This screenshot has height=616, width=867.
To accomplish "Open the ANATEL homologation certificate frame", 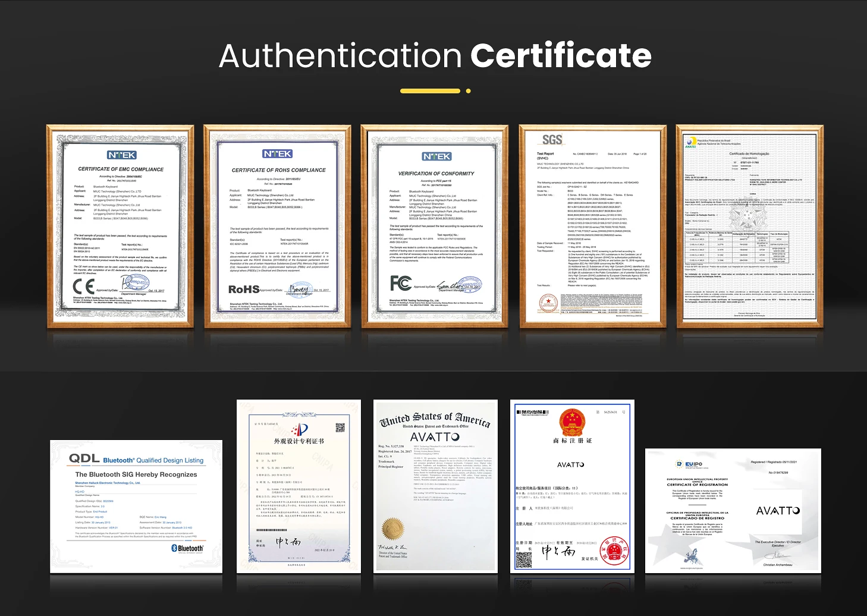I will 750,227.
